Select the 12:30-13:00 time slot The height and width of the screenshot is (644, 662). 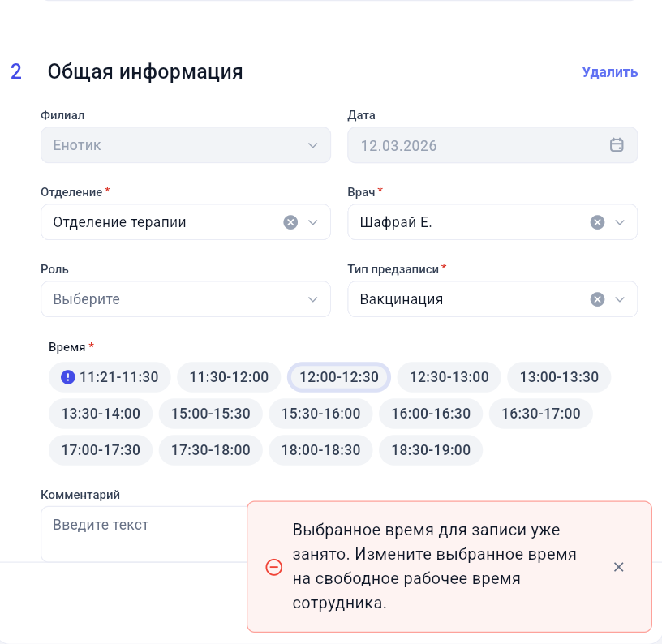(x=449, y=377)
